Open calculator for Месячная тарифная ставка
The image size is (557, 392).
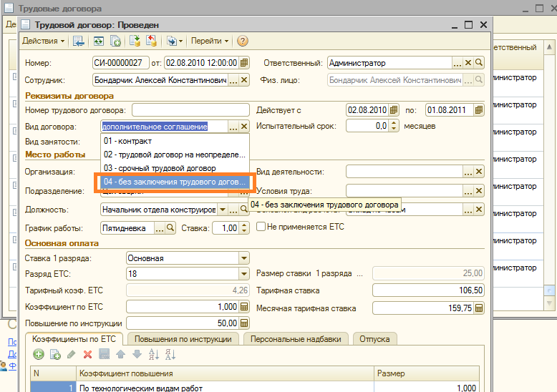(x=479, y=308)
